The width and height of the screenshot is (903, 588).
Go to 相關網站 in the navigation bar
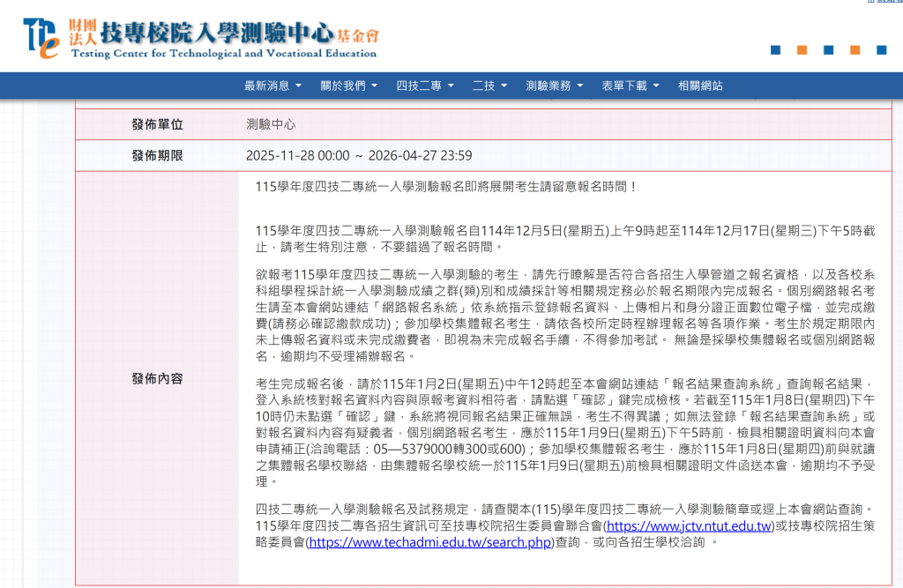click(700, 86)
